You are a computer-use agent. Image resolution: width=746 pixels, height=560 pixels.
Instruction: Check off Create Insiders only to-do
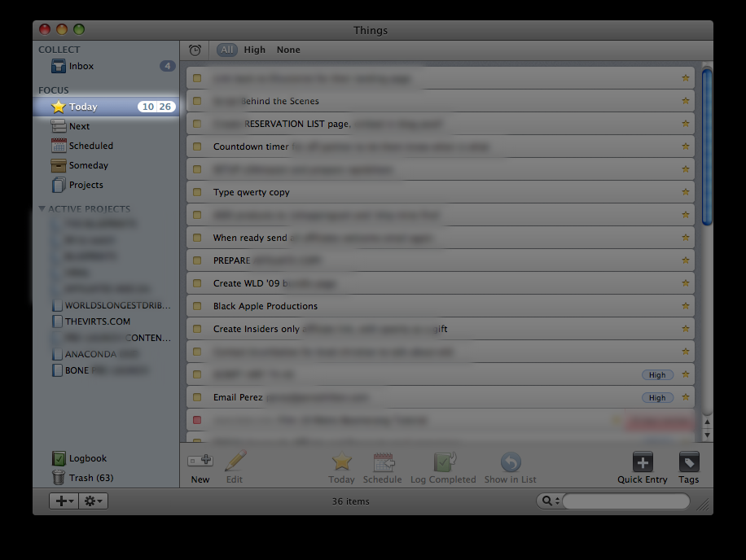(197, 329)
